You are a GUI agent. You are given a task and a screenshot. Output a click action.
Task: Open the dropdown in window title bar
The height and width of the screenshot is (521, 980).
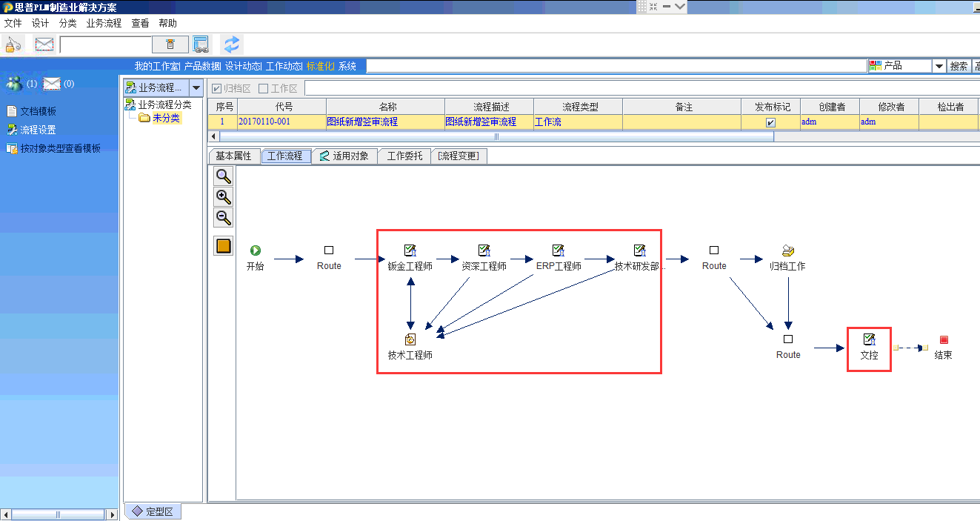[680, 7]
